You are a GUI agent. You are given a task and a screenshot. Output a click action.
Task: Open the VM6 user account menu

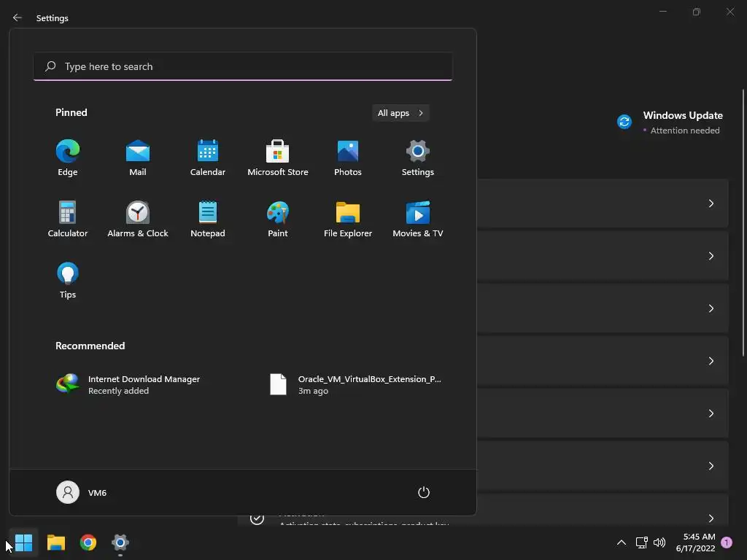pos(82,492)
